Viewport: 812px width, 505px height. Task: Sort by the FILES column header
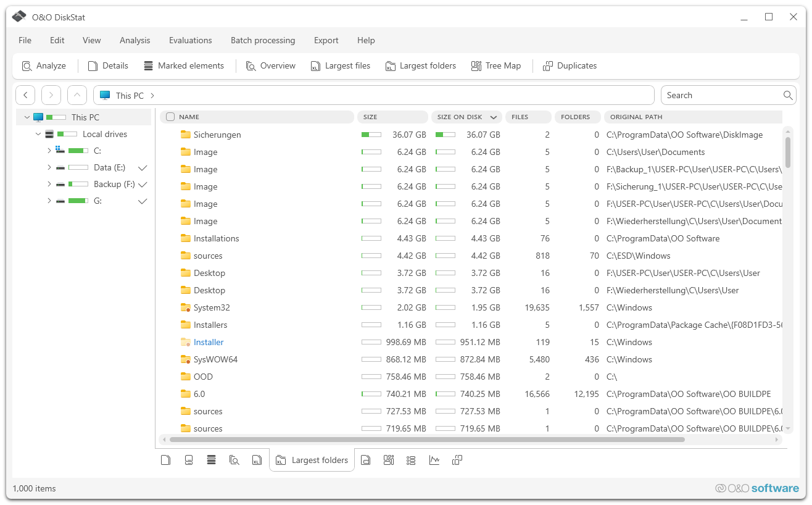pyautogui.click(x=528, y=117)
